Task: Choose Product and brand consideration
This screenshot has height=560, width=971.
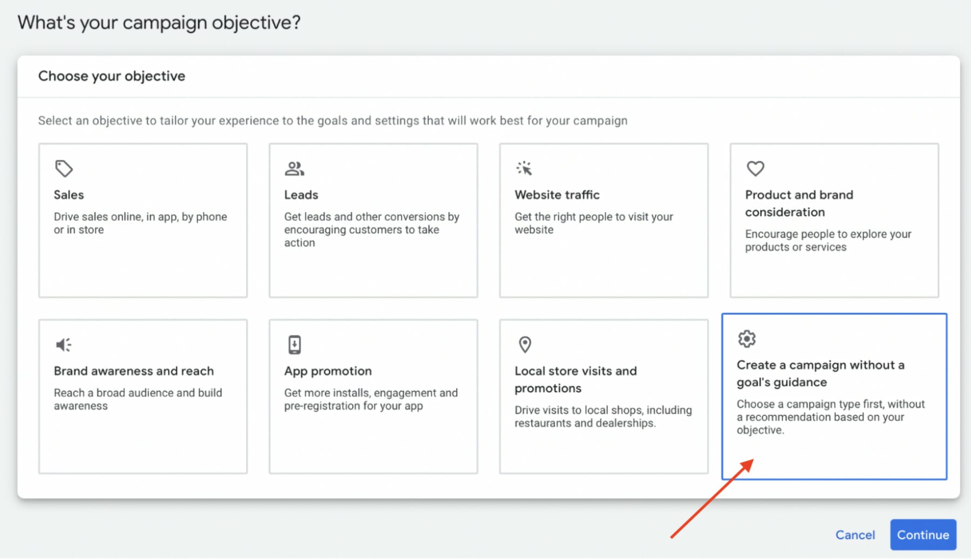Action: [833, 220]
